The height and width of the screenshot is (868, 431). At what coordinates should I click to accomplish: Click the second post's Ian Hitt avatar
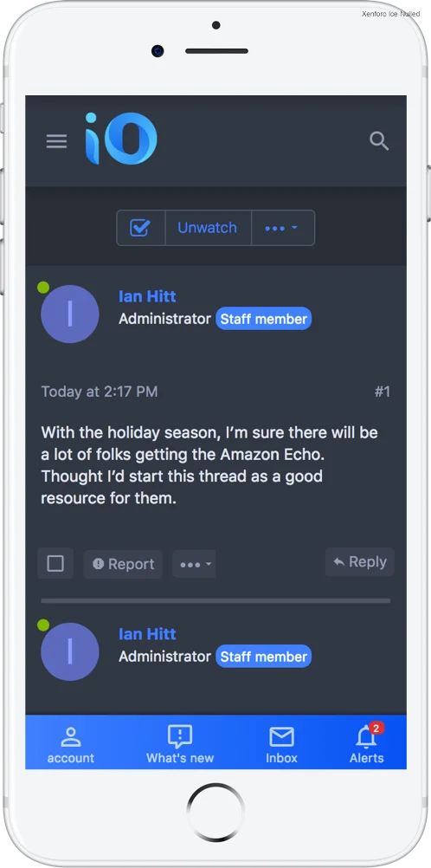70,651
